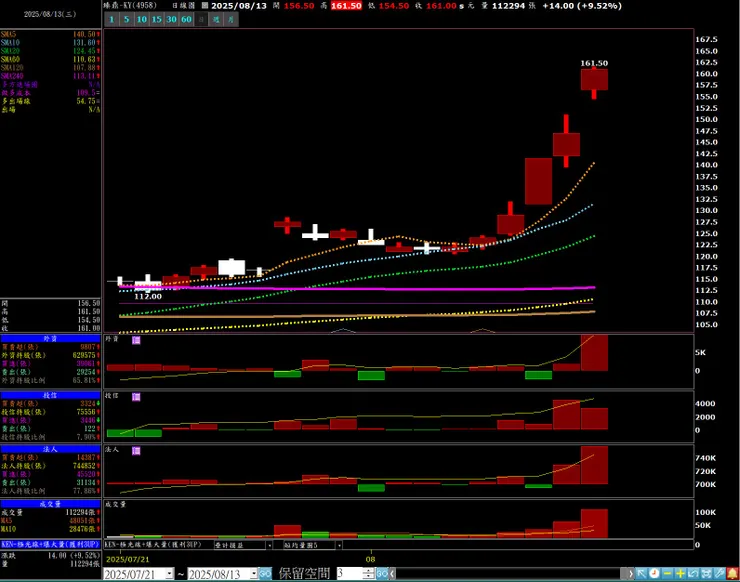Click the GO button after the date range
740x582 pixels.
tap(265, 574)
